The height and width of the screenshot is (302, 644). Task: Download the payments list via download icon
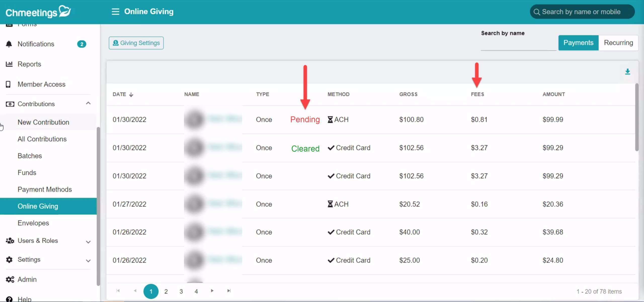[x=627, y=72]
